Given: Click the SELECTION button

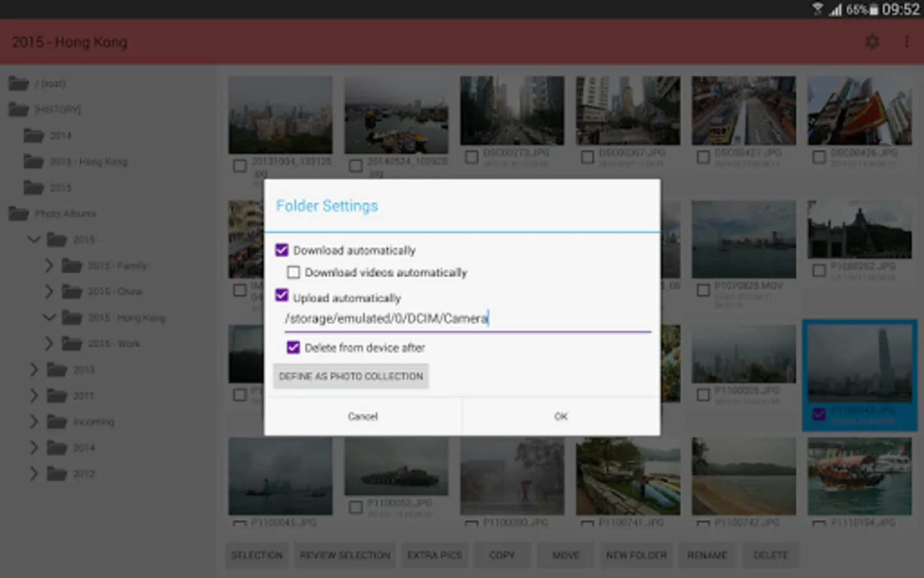Looking at the screenshot, I should coord(257,555).
